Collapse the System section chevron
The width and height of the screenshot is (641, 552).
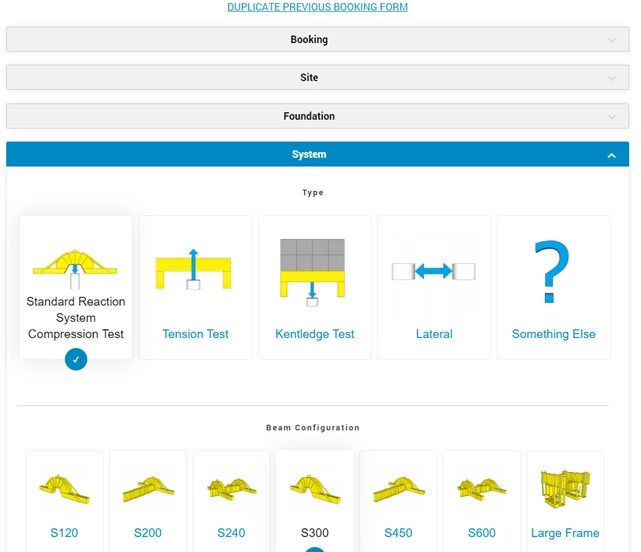(x=611, y=155)
